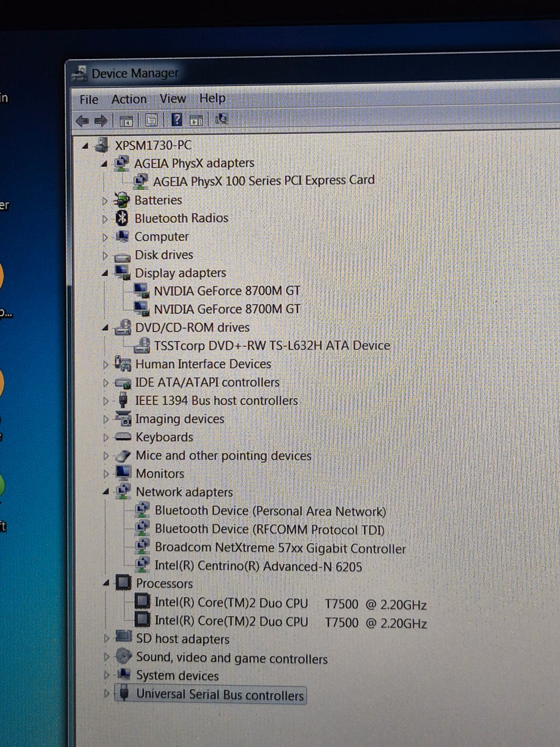This screenshot has width=560, height=747.
Task: Open the Help menu
Action: (x=212, y=98)
